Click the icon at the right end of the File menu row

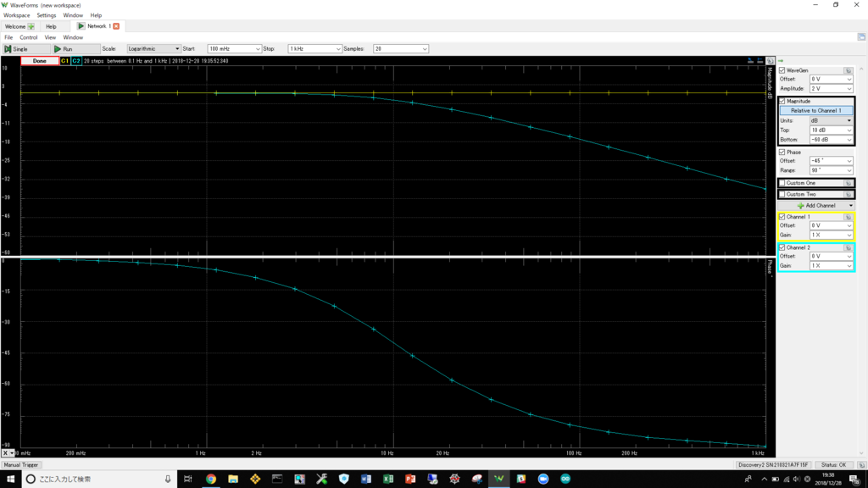(861, 37)
